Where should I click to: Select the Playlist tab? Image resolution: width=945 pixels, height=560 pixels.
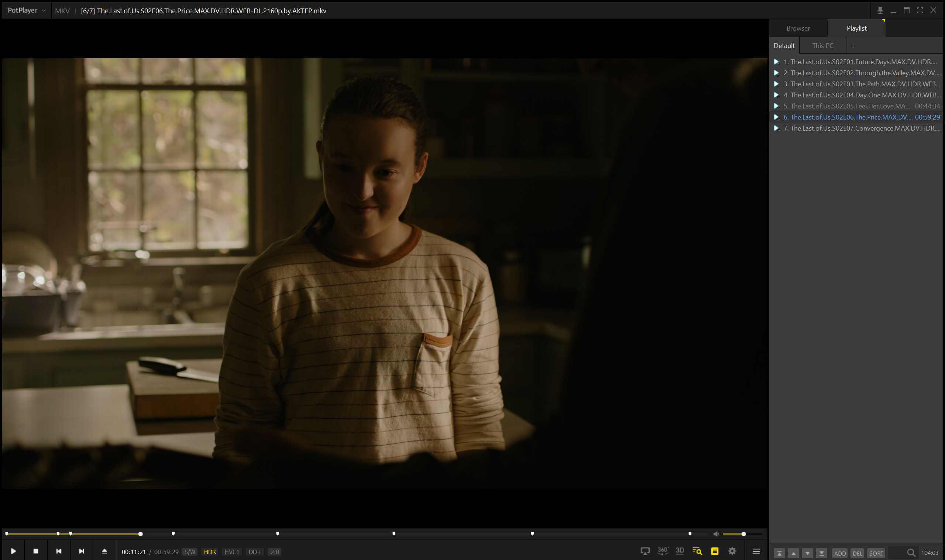[x=856, y=28]
